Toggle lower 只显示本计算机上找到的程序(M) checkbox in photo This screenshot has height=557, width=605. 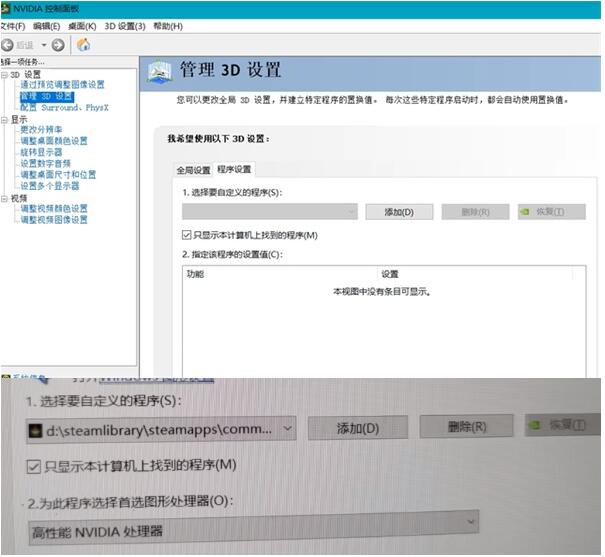(34, 467)
